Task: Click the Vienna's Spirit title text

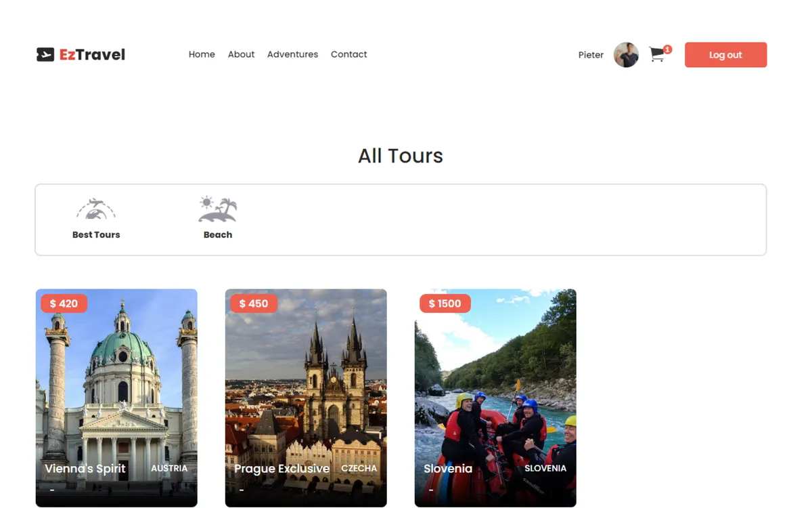Action: pos(85,469)
